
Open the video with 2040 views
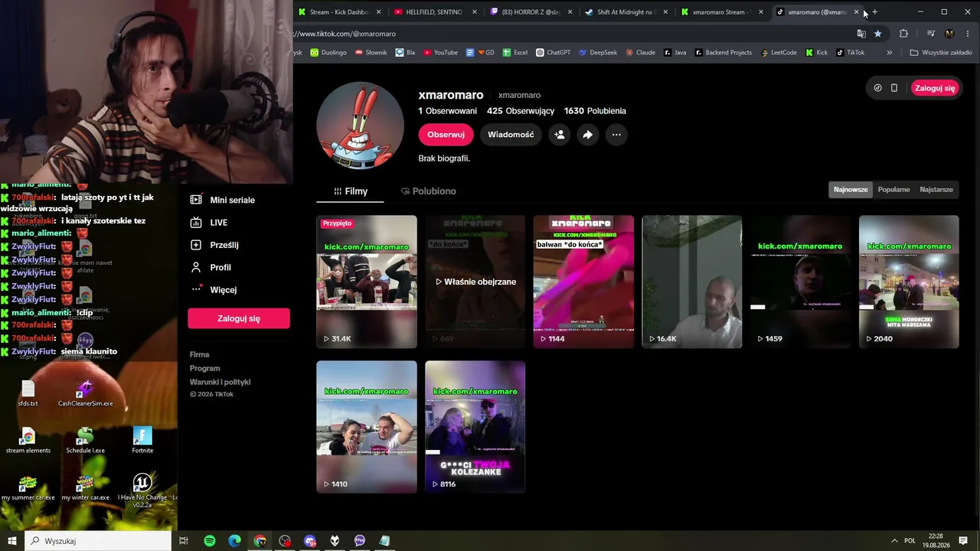coord(909,282)
